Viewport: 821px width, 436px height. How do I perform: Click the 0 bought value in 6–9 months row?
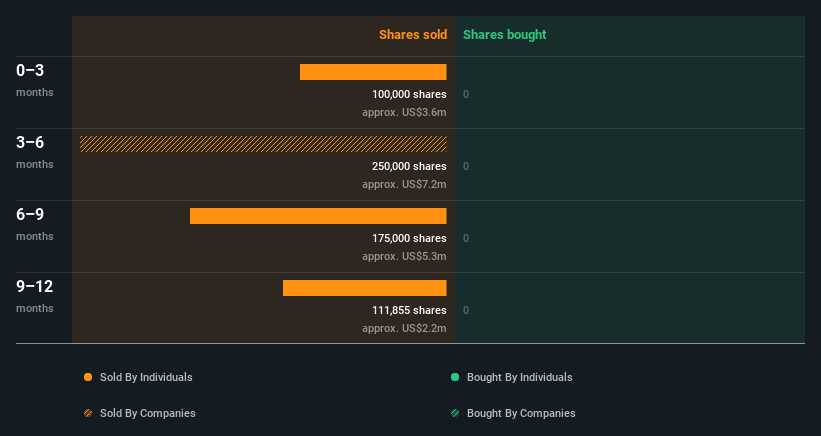[x=466, y=239]
